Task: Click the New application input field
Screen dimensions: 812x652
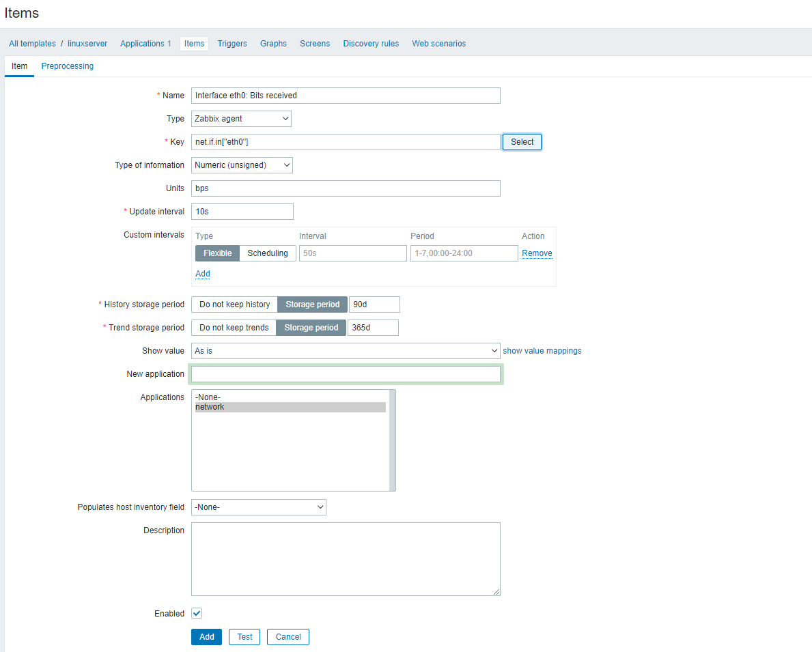Action: pos(346,374)
